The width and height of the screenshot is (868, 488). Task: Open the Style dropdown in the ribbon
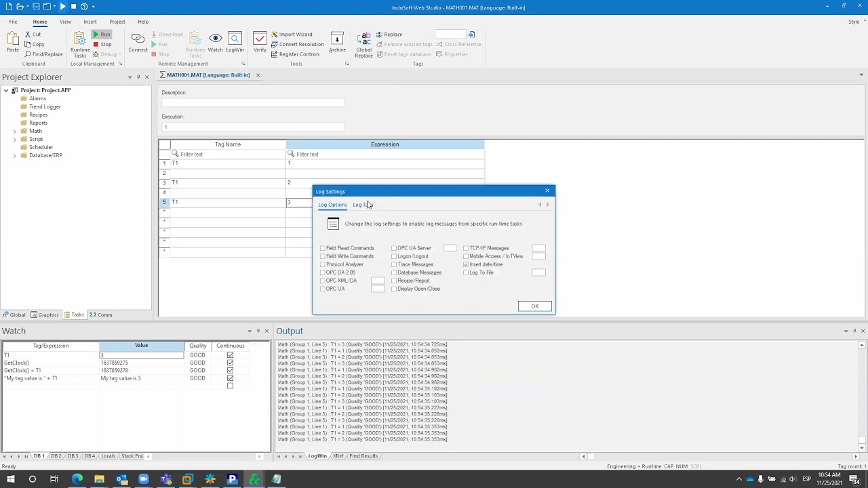[x=856, y=22]
